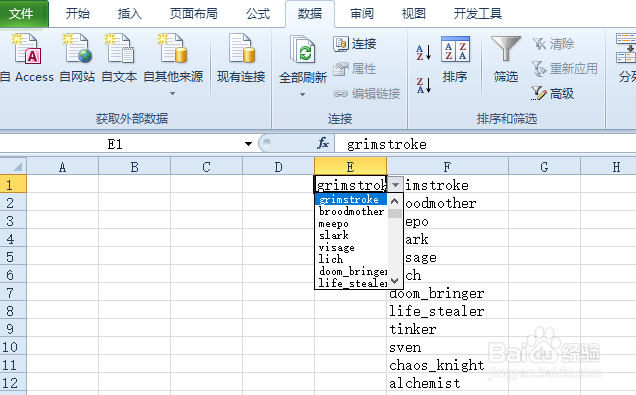Open Connections (连接) button
636x395 pixels.
click(355, 44)
